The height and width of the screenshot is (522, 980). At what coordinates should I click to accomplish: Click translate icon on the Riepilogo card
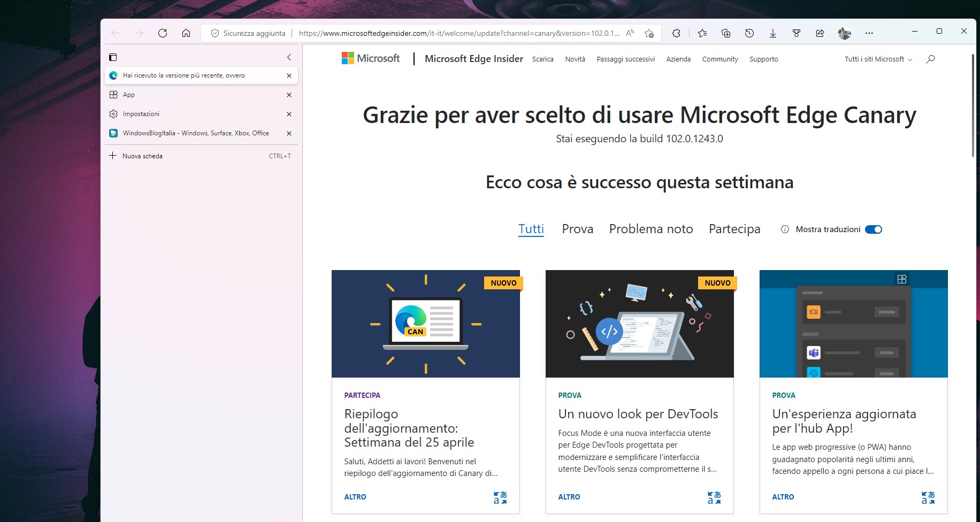pos(500,497)
